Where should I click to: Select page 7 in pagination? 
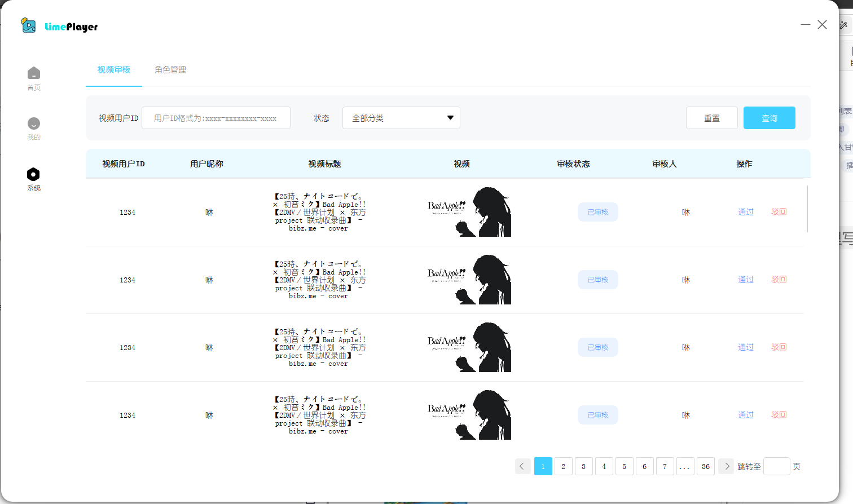665,466
